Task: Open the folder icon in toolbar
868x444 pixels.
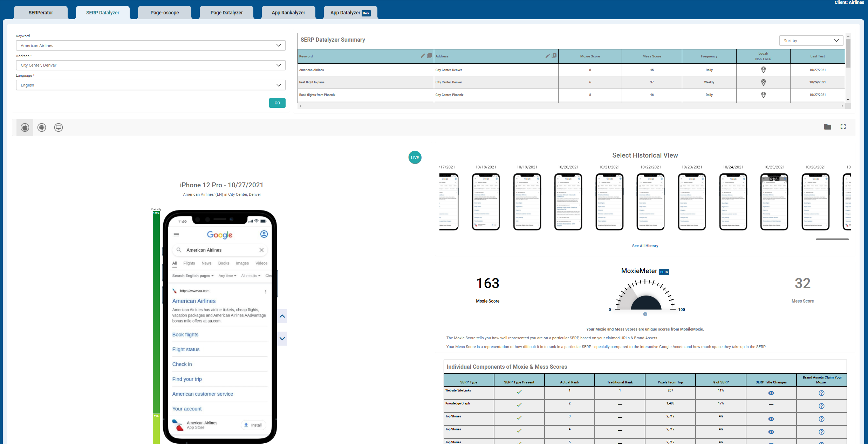Action: coord(828,127)
